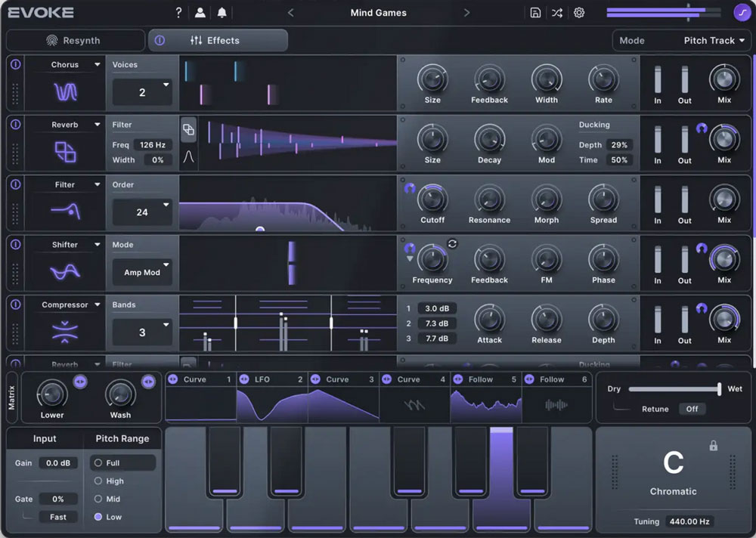Image resolution: width=756 pixels, height=538 pixels.
Task: Click the sync icon above Shifter Frequency
Action: [452, 243]
